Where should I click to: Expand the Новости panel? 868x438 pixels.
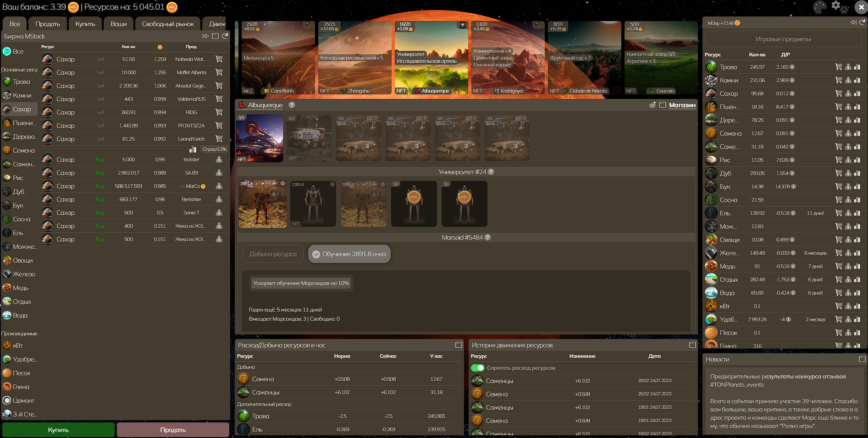coord(862,359)
